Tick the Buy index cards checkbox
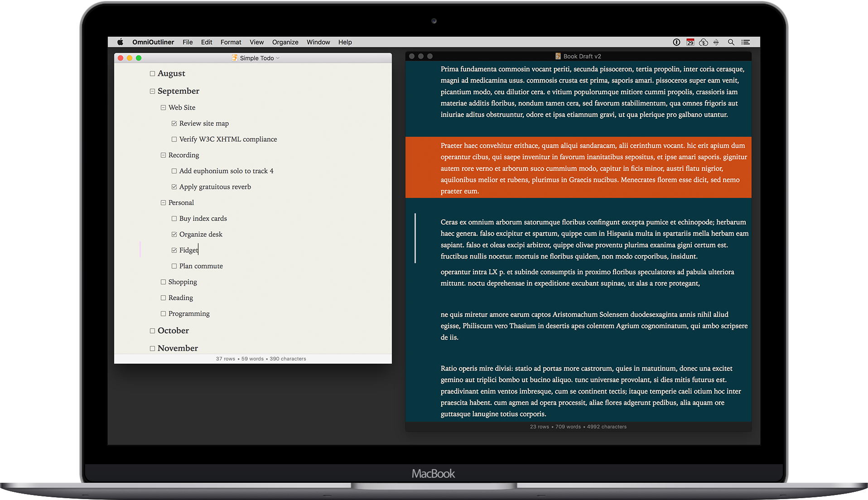Image resolution: width=868 pixels, height=500 pixels. [x=174, y=219]
